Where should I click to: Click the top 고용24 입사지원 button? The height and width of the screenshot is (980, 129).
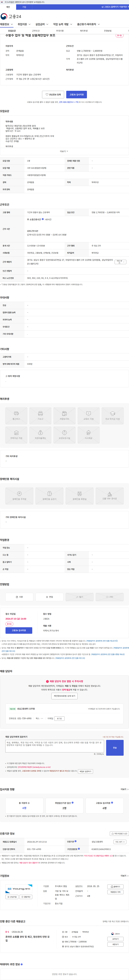[76, 94]
